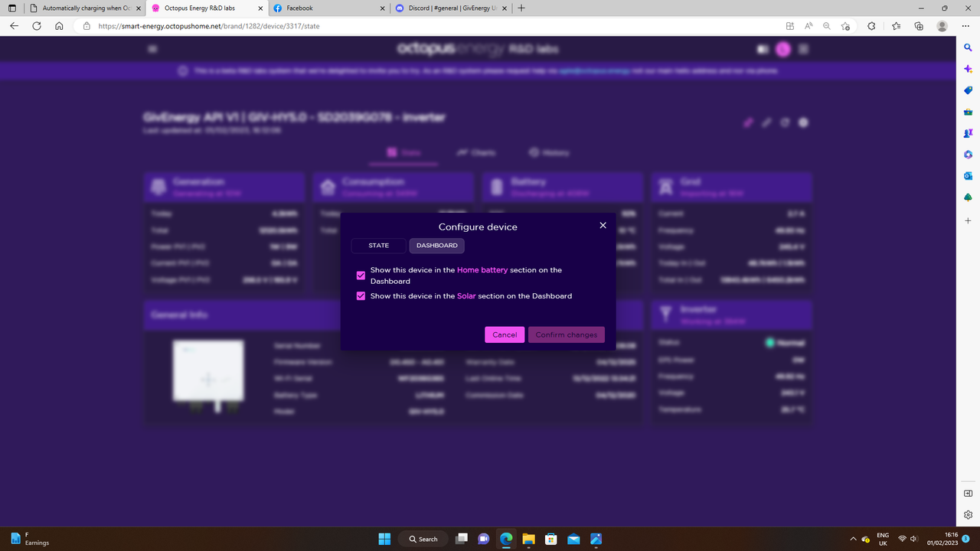Go back in the browser

click(x=14, y=25)
